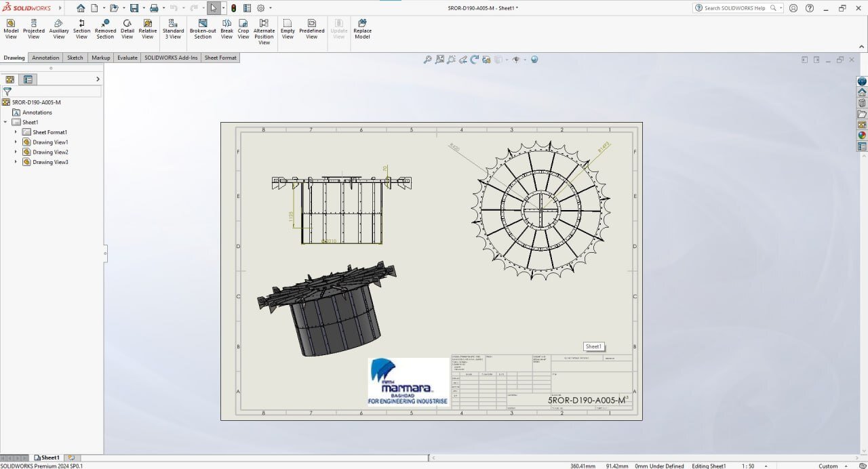The image size is (868, 469).
Task: Select the Detail View tool
Action: (x=127, y=30)
